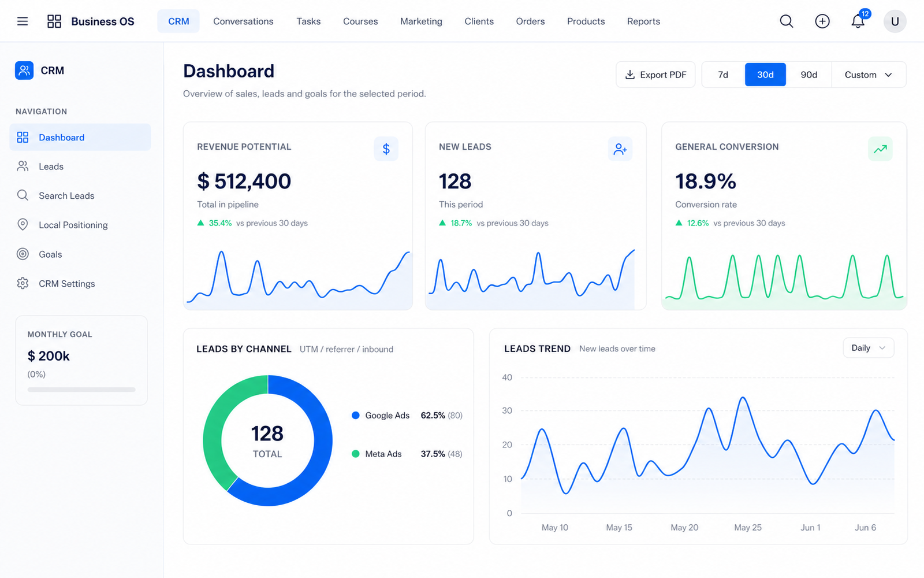Click the trend arrow icon in General Conversion
Viewport: 924px width, 578px height.
(x=881, y=149)
